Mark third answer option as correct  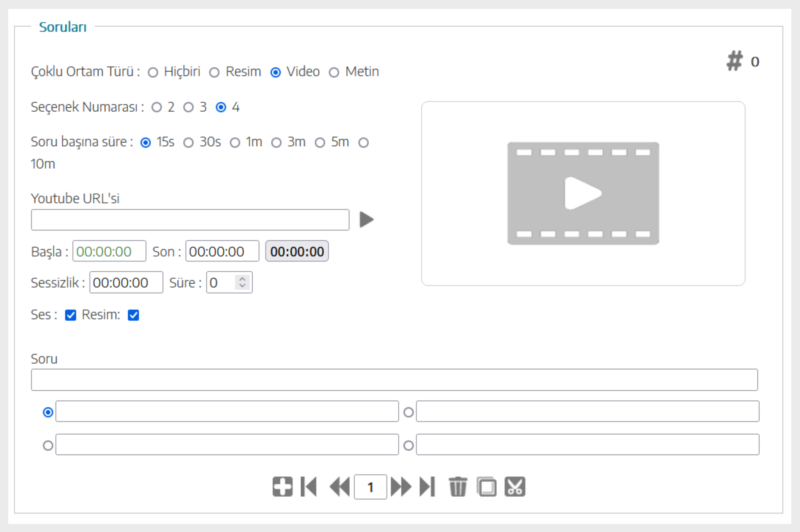[x=48, y=445]
